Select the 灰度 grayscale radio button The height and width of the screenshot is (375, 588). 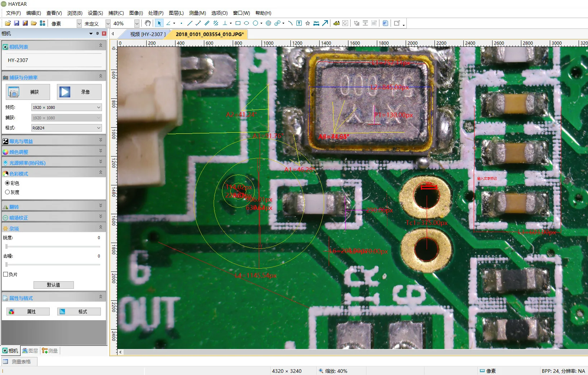7,192
